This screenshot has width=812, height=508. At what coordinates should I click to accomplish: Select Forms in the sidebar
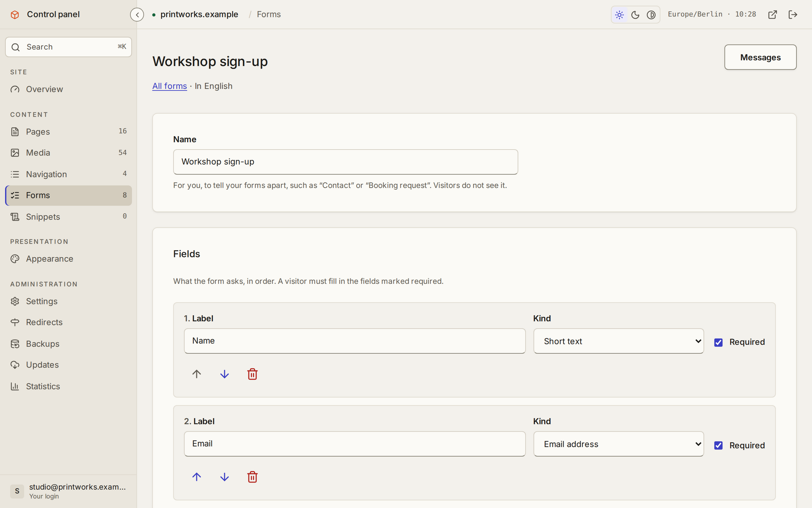point(68,195)
